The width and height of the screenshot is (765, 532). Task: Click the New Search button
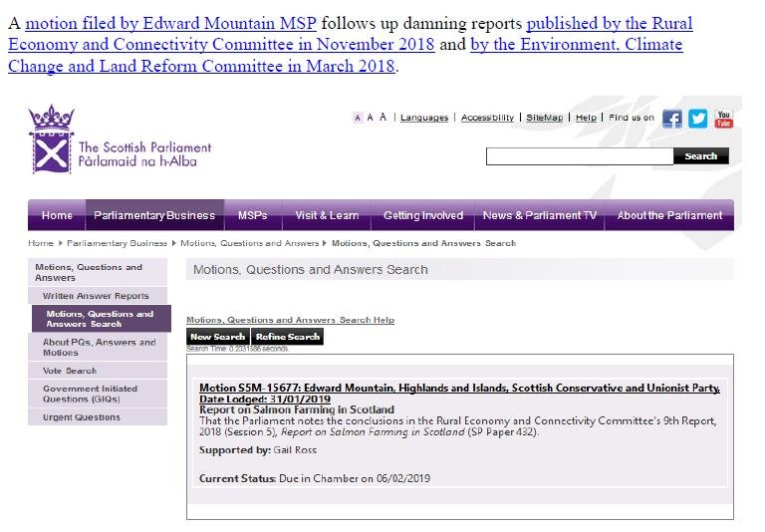coord(217,337)
